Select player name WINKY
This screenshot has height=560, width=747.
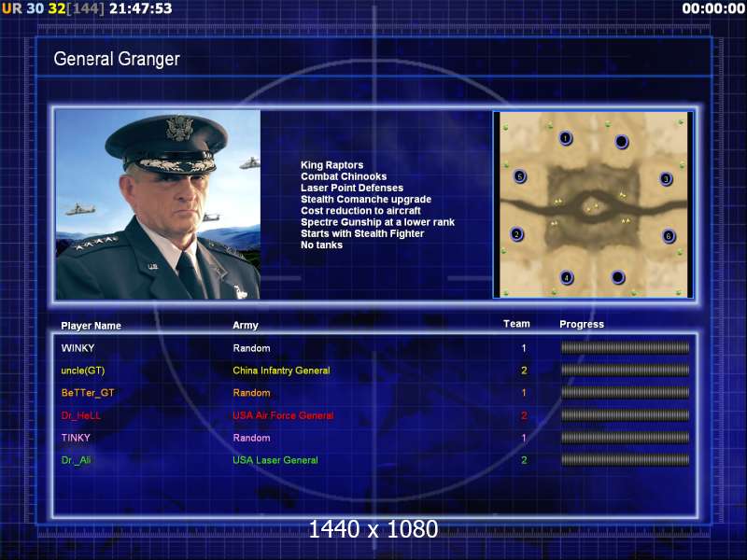pos(78,348)
